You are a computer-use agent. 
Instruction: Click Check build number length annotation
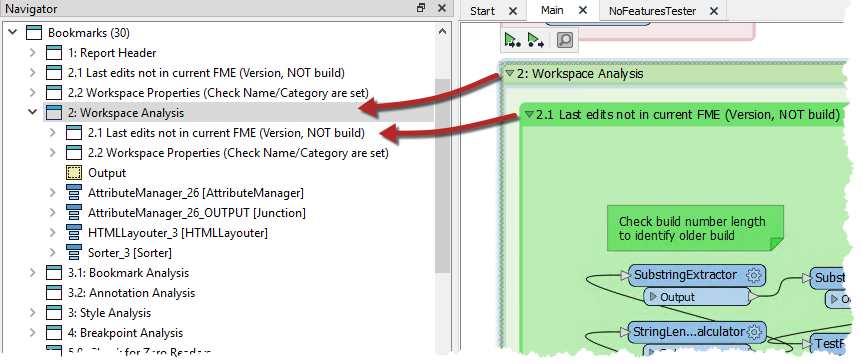(695, 228)
